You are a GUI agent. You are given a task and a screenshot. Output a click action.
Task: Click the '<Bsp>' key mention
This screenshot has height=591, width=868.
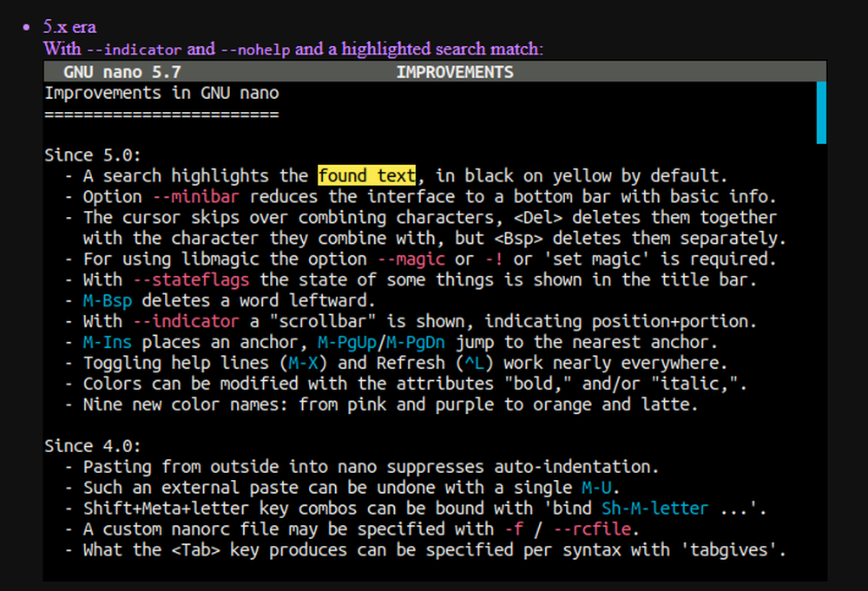coord(519,239)
